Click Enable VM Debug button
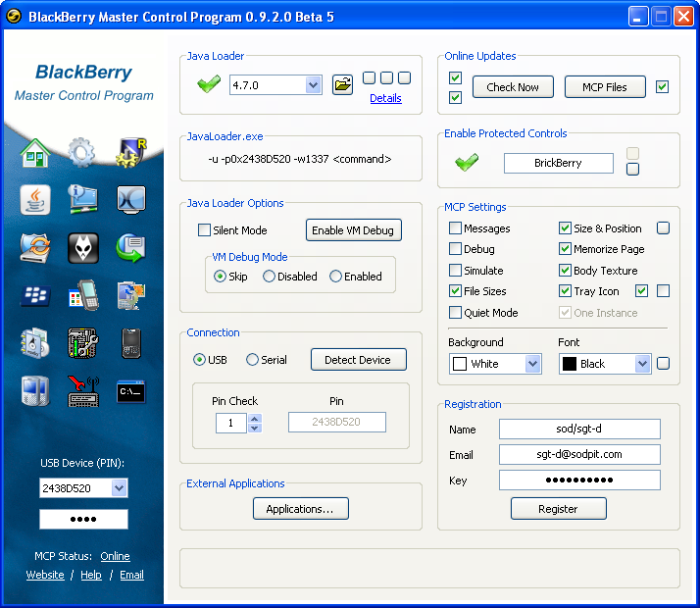Image resolution: width=700 pixels, height=608 pixels. click(354, 230)
